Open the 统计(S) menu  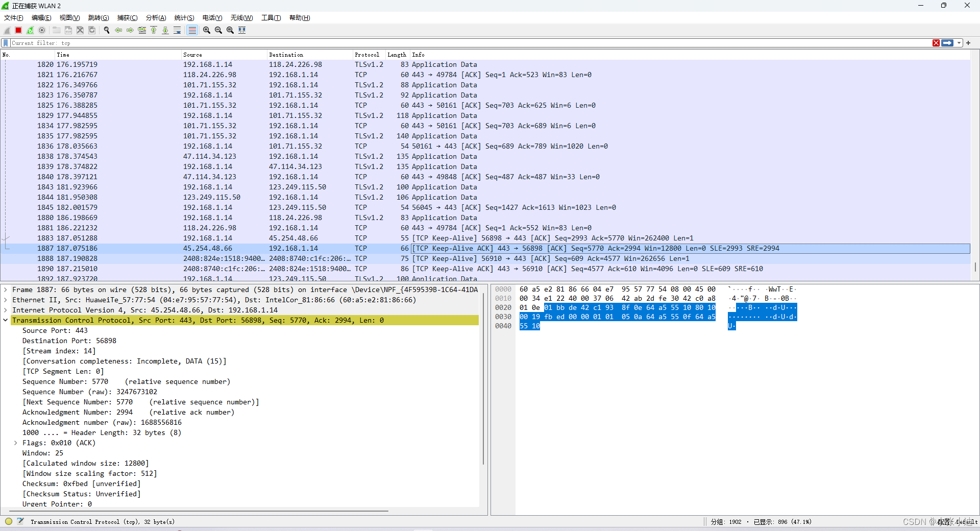click(x=184, y=18)
